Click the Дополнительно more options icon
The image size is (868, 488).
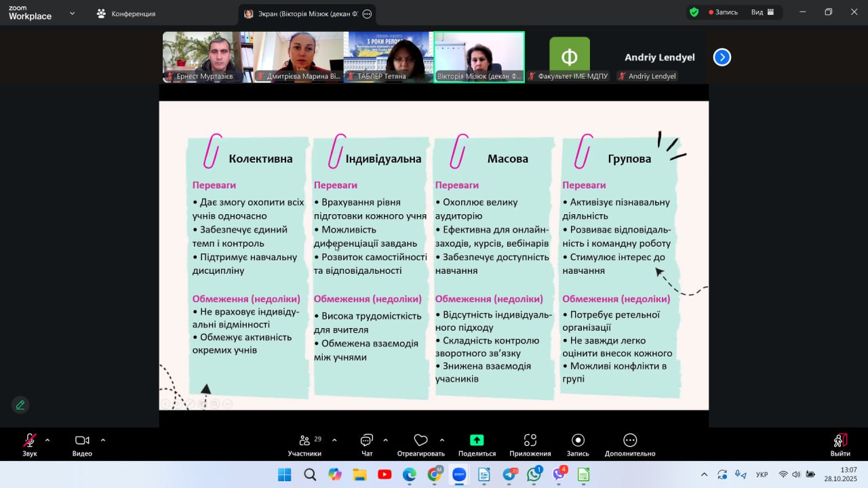click(630, 441)
